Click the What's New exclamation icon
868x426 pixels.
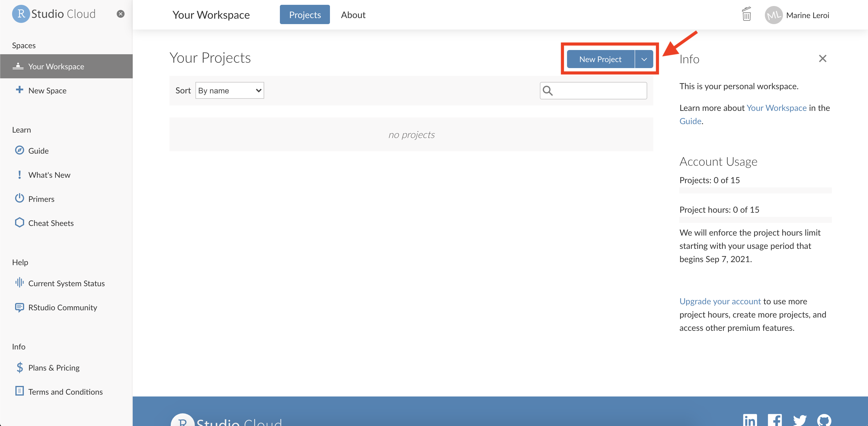coord(20,174)
